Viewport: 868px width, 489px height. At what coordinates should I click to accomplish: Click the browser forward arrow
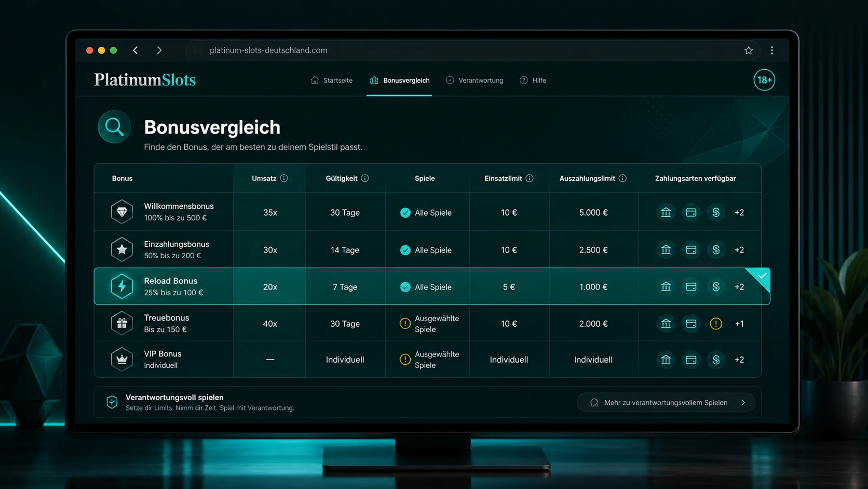tap(159, 50)
